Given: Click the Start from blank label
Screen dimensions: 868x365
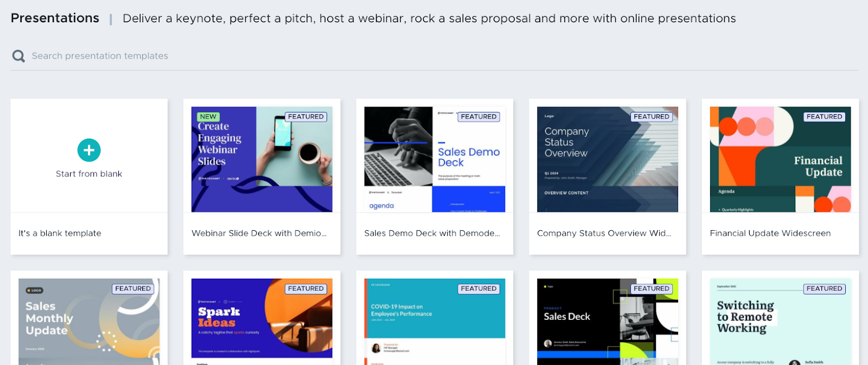Looking at the screenshot, I should pyautogui.click(x=89, y=174).
